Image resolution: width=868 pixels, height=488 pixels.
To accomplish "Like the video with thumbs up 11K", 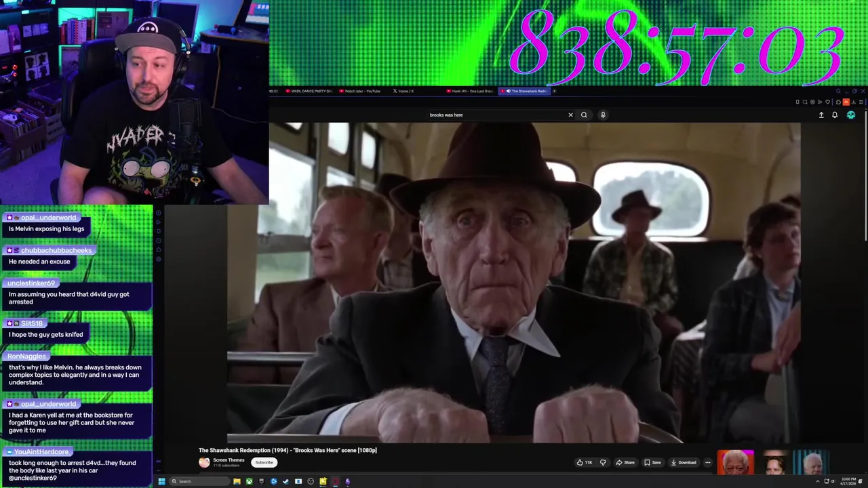I will click(x=585, y=462).
